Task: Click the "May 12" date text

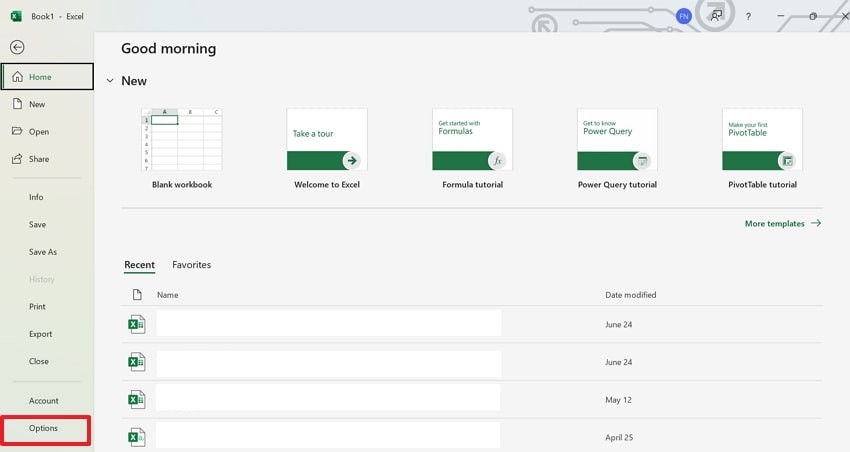Action: [619, 400]
